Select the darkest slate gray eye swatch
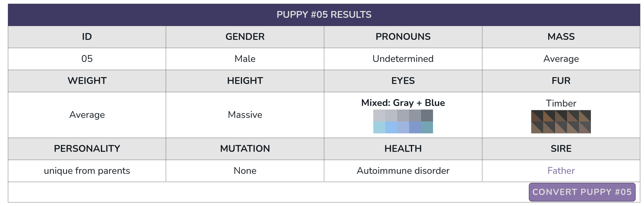 click(427, 116)
